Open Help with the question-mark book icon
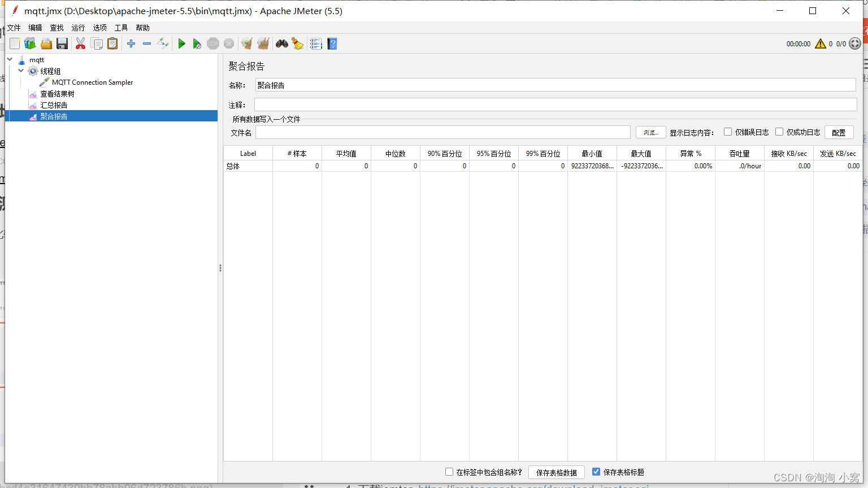Image resolution: width=868 pixels, height=488 pixels. click(x=332, y=43)
